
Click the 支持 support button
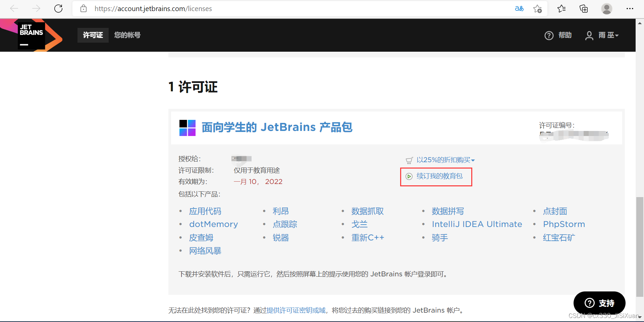coord(599,303)
